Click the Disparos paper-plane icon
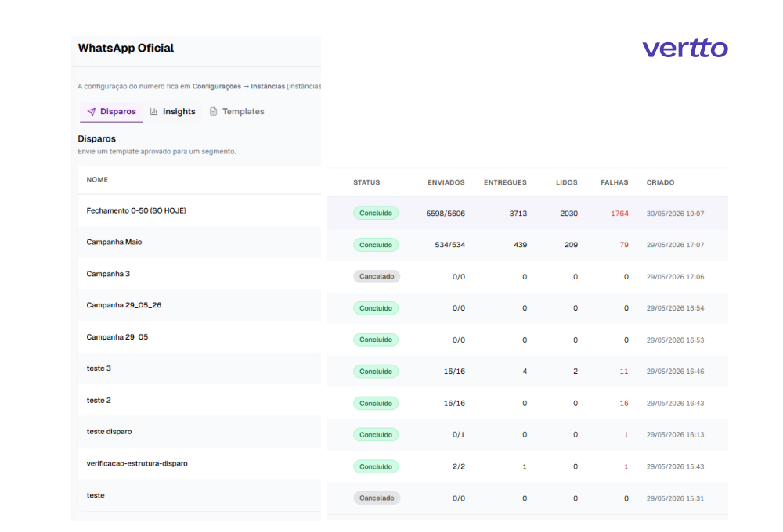The height and width of the screenshot is (532, 783). point(92,112)
